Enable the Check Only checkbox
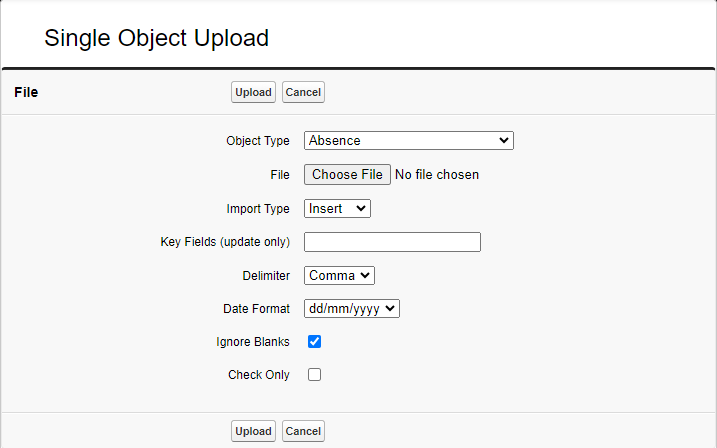 tap(315, 375)
